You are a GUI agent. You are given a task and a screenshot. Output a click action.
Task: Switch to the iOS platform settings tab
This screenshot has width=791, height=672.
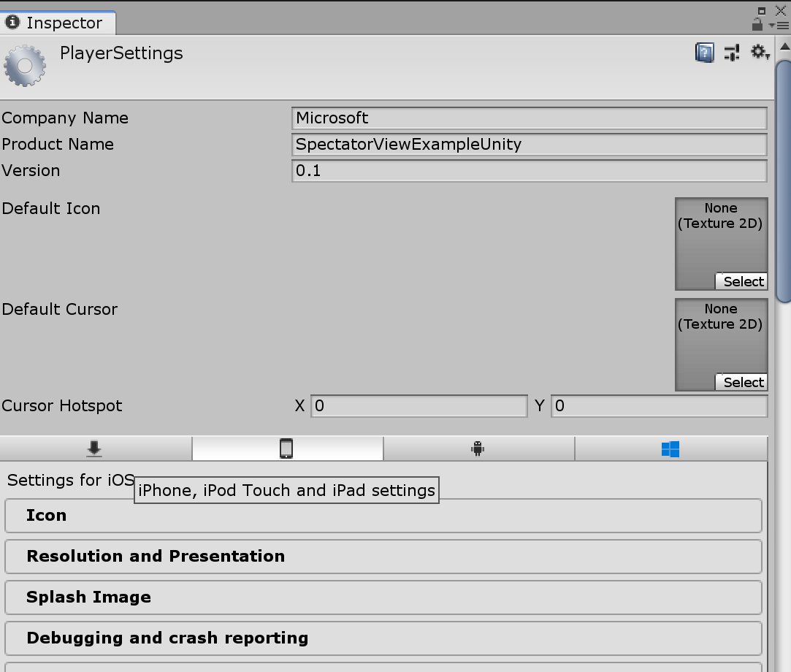[x=287, y=448]
